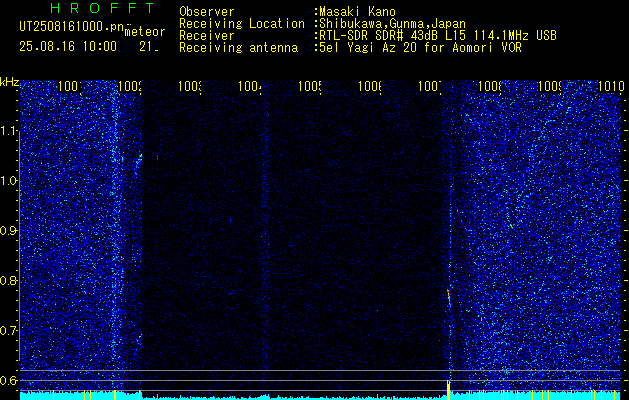Click the kHz axis unit label
The width and height of the screenshot is (629, 400).
[x=9, y=82]
